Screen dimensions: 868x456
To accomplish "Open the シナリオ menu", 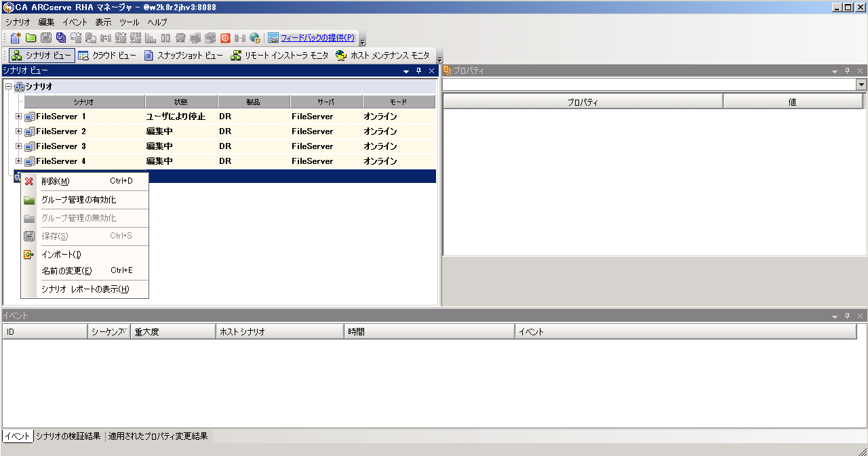I will point(17,22).
